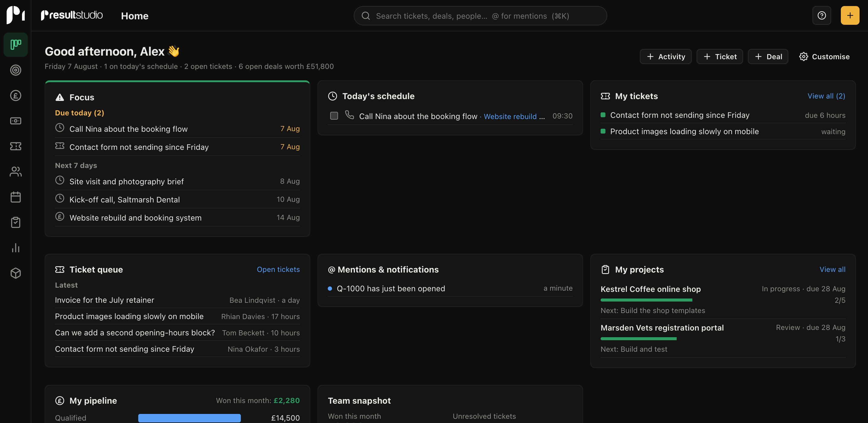Click the Customise gear icon
868x423 pixels.
pos(803,57)
